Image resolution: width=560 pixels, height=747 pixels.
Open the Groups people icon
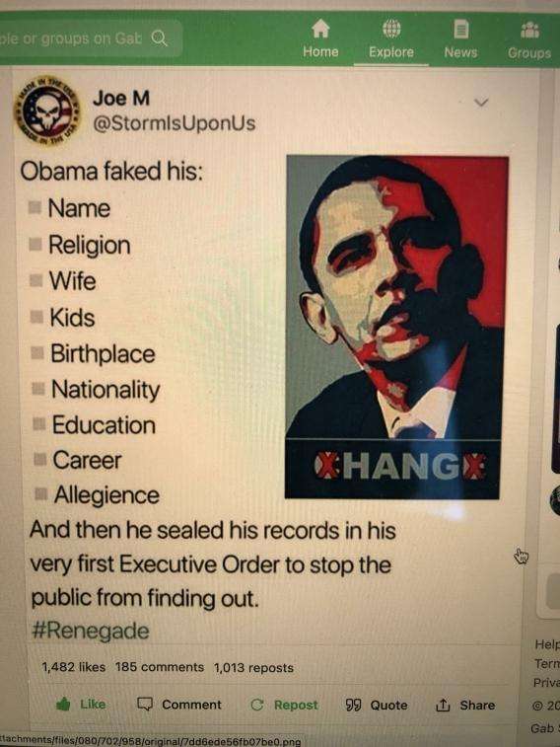[x=529, y=30]
